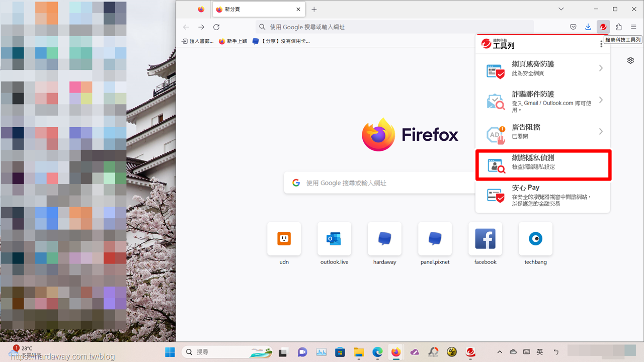Open 新手上路 bookmark
Viewport: 644px width, 362px height.
(233, 41)
